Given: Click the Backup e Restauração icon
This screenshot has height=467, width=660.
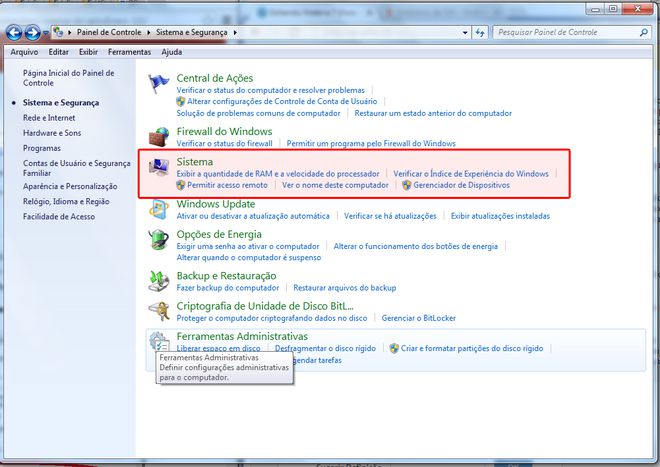Looking at the screenshot, I should click(159, 281).
